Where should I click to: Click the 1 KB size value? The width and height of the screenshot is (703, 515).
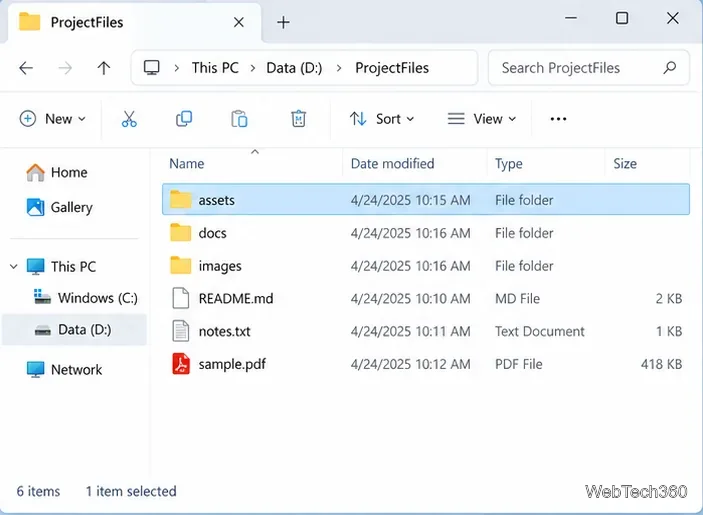point(669,331)
